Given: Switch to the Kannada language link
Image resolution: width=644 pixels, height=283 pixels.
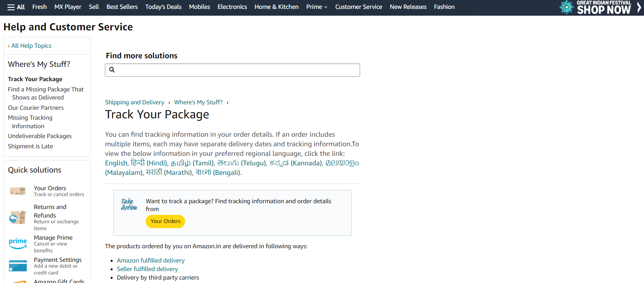Looking at the screenshot, I should coord(295,163).
